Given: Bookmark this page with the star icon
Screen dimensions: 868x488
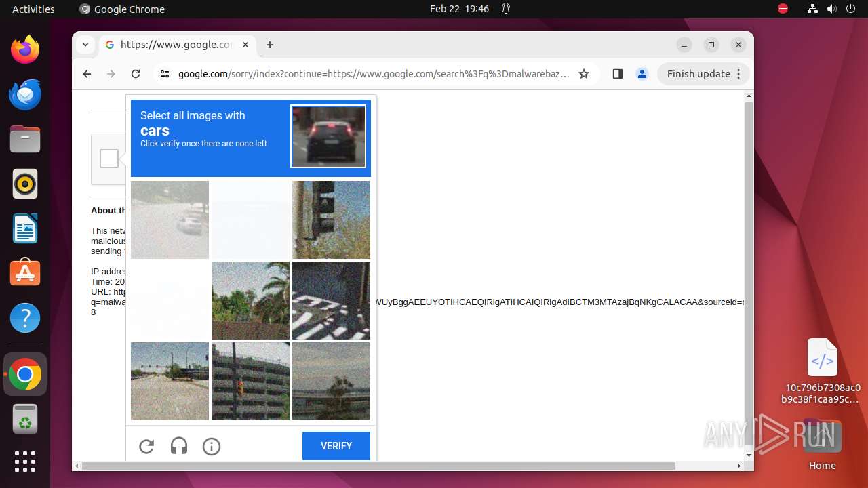Looking at the screenshot, I should pos(584,74).
